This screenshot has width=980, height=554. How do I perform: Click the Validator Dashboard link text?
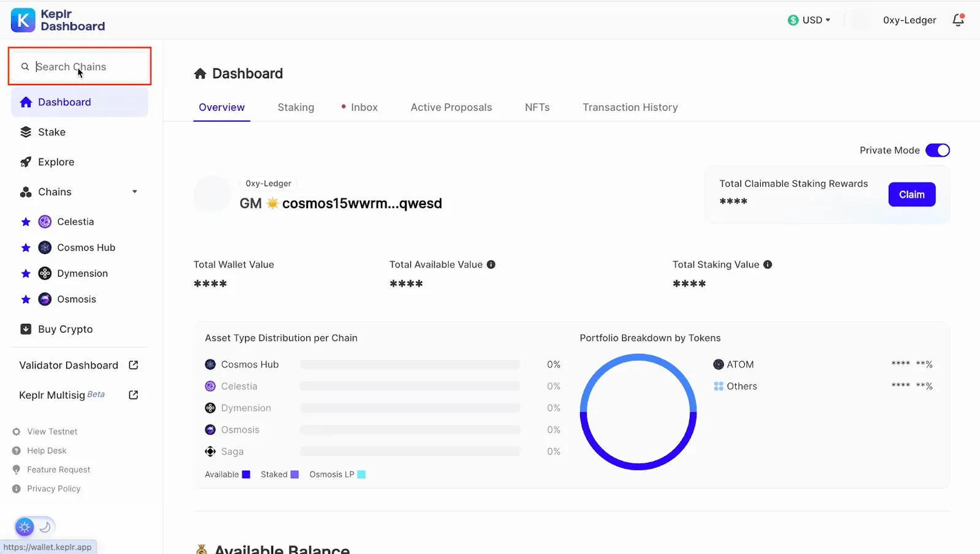pyautogui.click(x=69, y=365)
